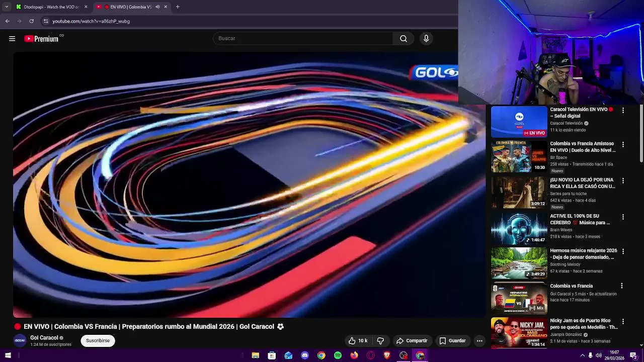
Task: Open Caracol Televisión EN VIVO thumbnail
Action: pyautogui.click(x=519, y=122)
